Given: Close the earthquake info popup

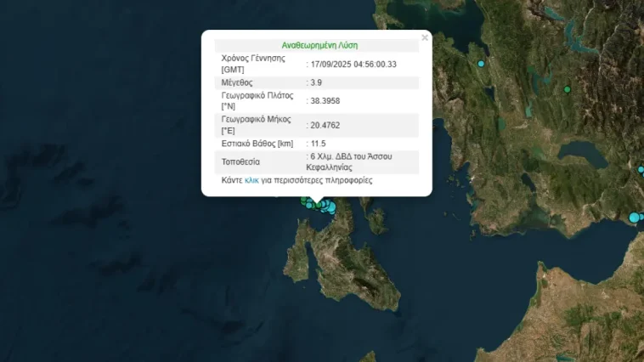Looking at the screenshot, I should tap(425, 37).
